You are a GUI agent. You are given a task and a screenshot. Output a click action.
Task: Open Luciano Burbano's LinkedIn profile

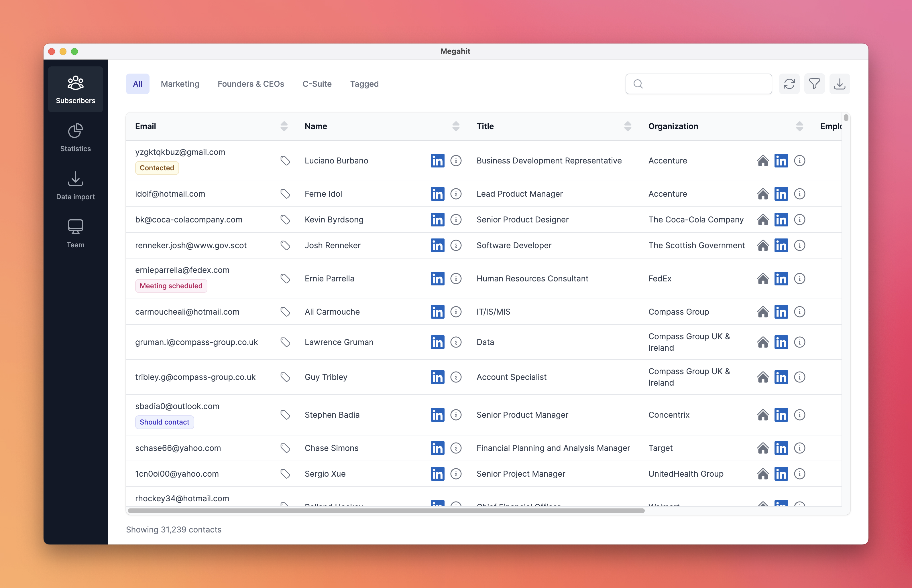(437, 161)
